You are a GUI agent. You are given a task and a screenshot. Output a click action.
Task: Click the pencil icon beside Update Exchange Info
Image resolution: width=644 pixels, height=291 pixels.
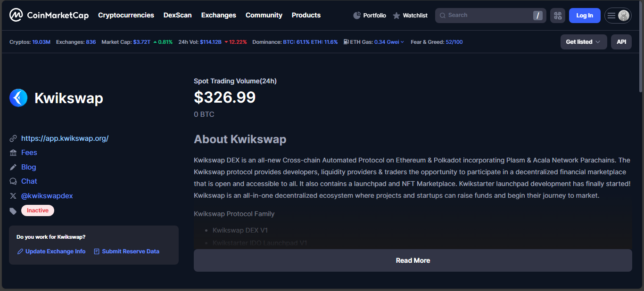point(20,251)
